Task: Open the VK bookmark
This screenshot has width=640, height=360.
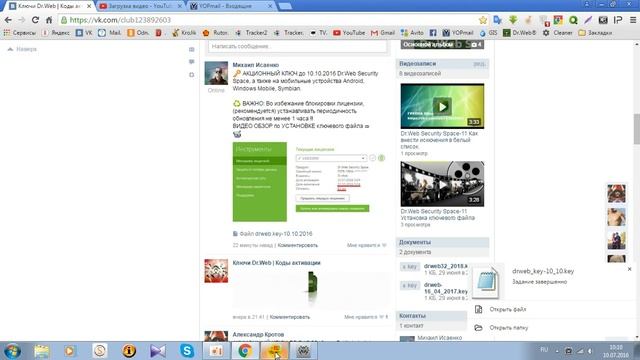Action: [84, 33]
